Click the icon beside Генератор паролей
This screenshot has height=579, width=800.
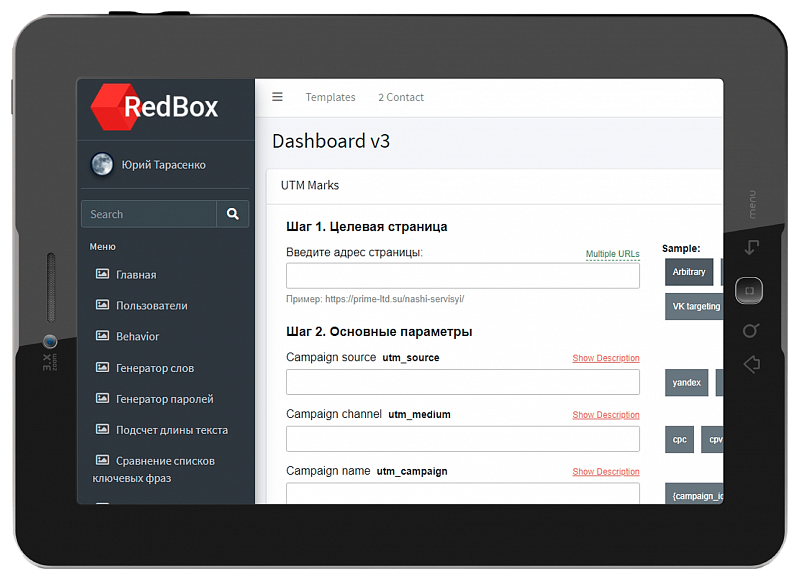[x=102, y=399]
